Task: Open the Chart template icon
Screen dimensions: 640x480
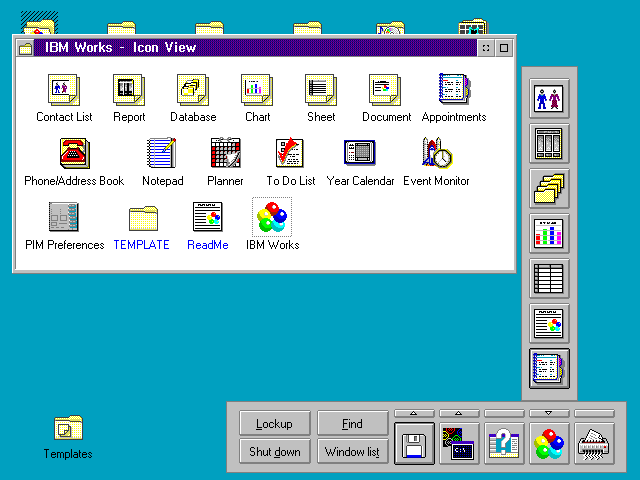Action: pos(257,90)
